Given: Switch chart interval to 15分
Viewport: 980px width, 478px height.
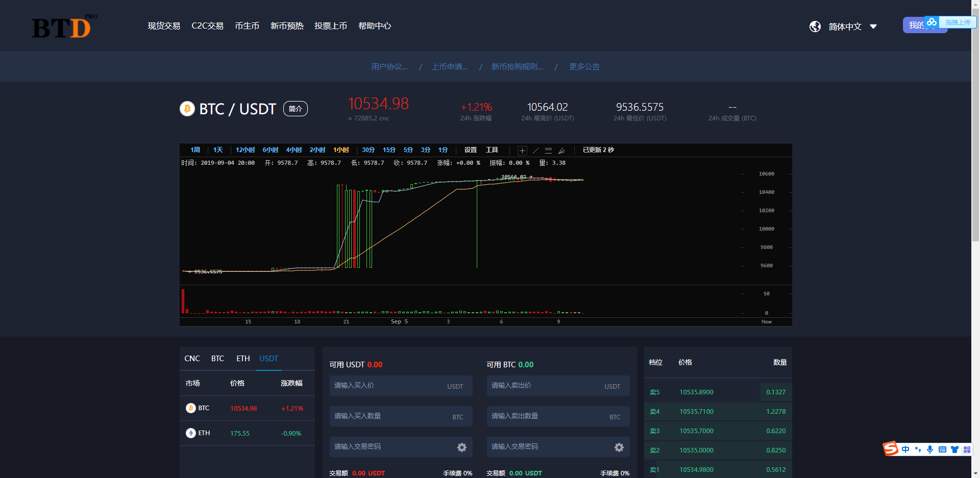Looking at the screenshot, I should tap(389, 150).
